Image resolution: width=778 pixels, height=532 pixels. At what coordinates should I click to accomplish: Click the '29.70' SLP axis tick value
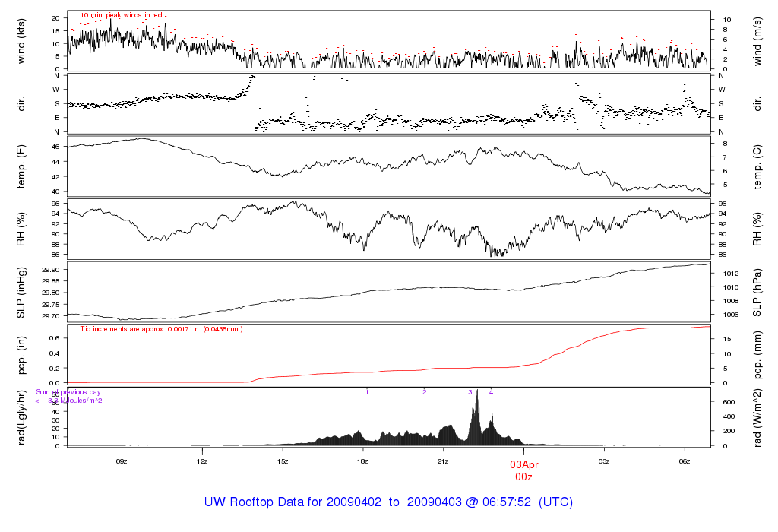(49, 315)
